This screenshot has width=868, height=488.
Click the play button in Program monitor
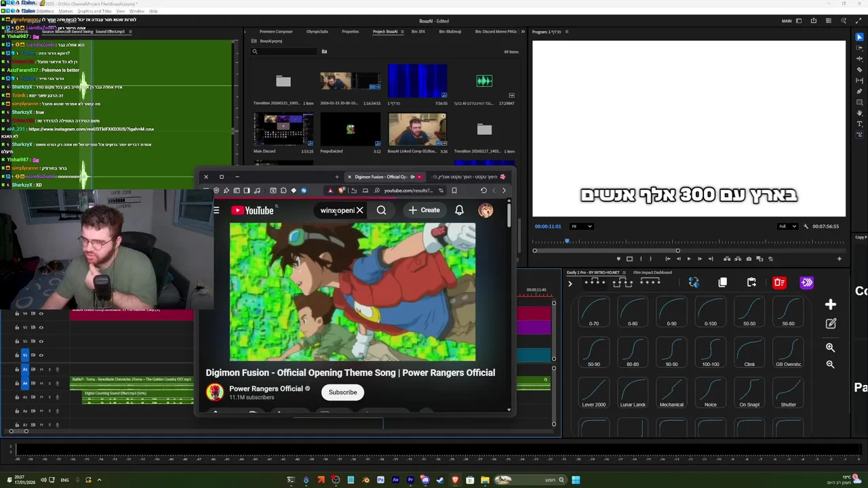(x=689, y=259)
